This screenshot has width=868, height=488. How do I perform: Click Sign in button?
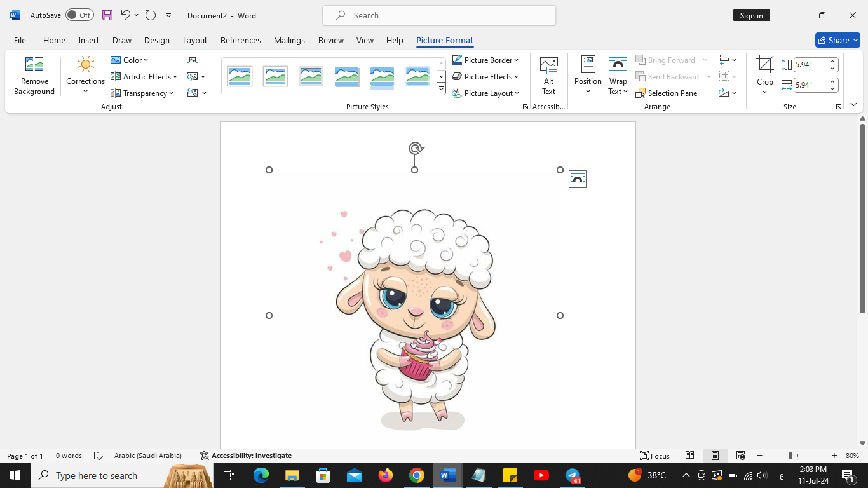pyautogui.click(x=751, y=15)
